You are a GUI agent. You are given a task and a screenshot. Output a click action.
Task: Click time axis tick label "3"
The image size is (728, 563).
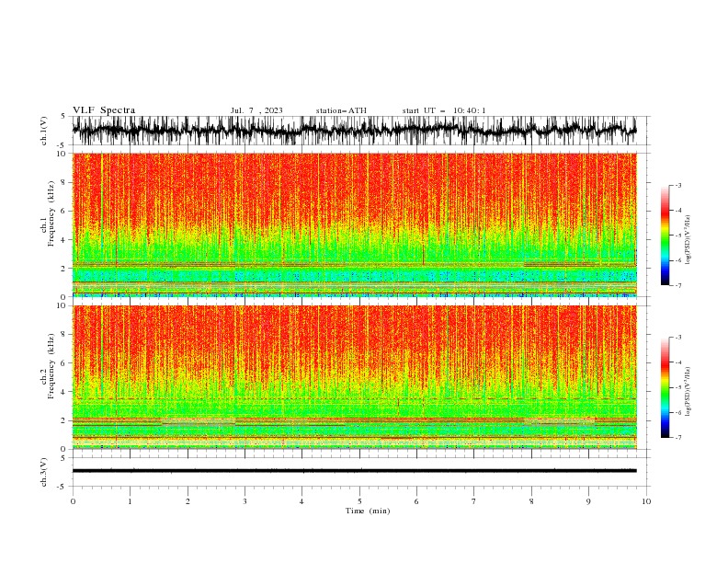coord(245,501)
